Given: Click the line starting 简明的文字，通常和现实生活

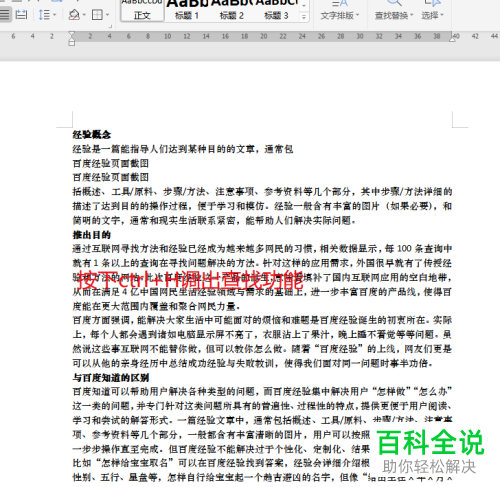Looking at the screenshot, I should 214,220.
